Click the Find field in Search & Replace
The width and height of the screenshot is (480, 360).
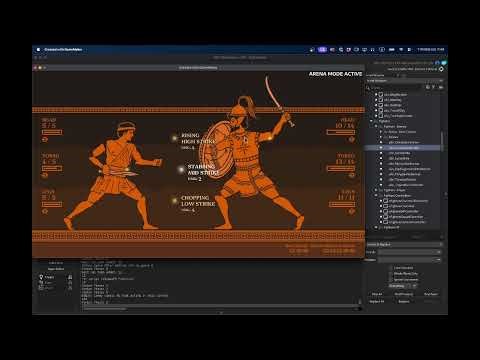pos(409,252)
